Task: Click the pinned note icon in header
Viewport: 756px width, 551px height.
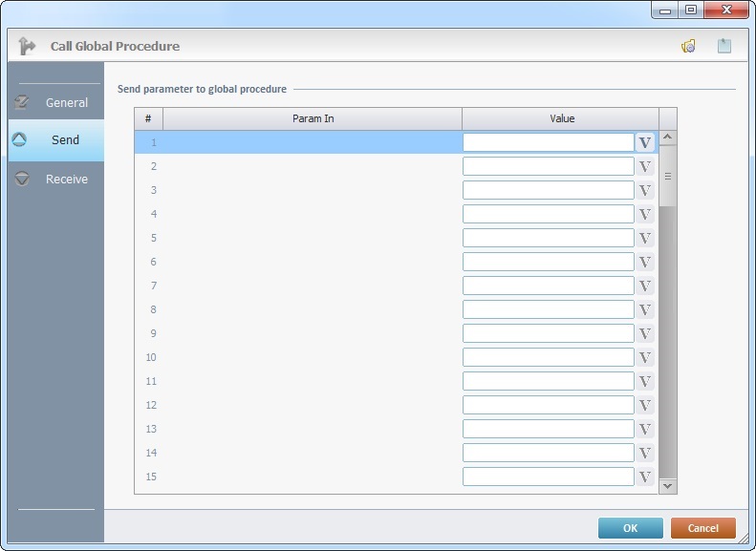Action: coord(724,46)
